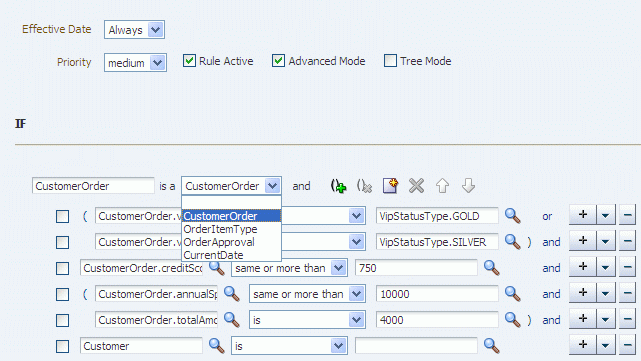
Task: Open search icon next to 750 value
Action: [x=492, y=268]
